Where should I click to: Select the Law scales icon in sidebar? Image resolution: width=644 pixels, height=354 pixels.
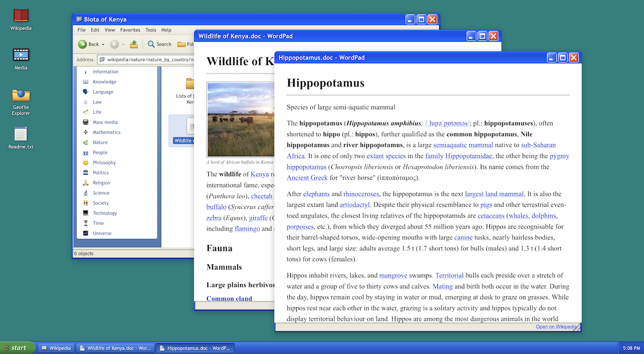click(85, 102)
